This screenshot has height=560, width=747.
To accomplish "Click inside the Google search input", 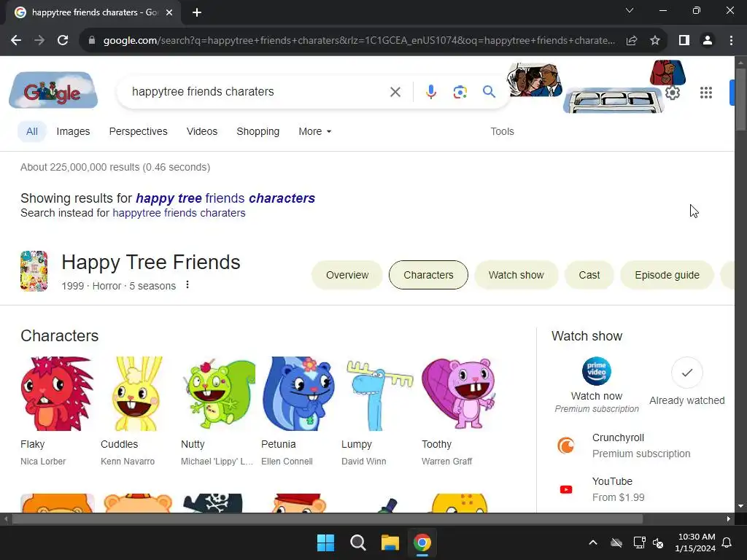I will tap(258, 91).
